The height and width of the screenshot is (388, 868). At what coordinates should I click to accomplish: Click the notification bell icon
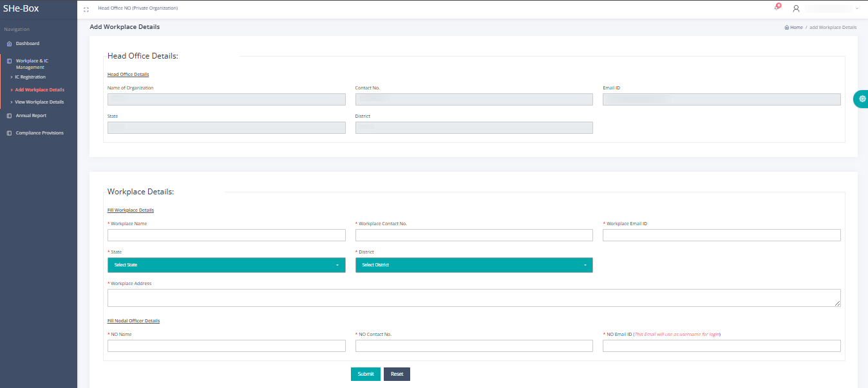click(x=777, y=8)
